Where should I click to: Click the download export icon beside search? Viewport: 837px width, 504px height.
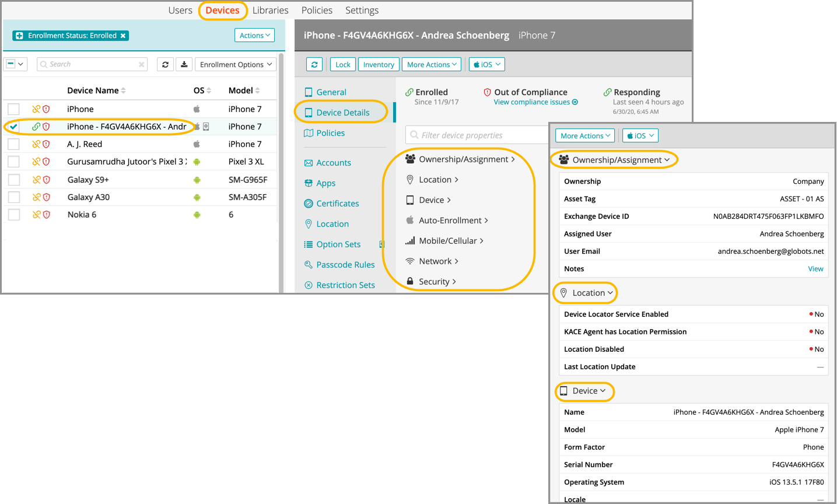coord(184,65)
